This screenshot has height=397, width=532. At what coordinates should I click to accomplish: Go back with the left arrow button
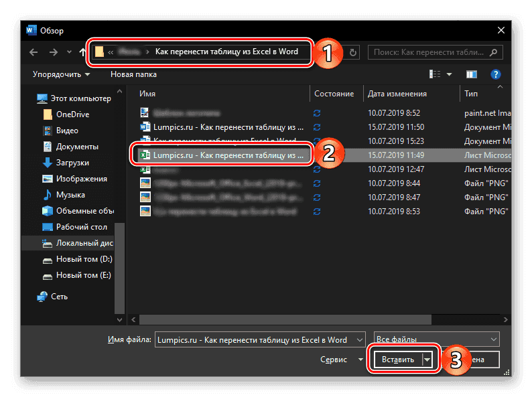point(34,52)
